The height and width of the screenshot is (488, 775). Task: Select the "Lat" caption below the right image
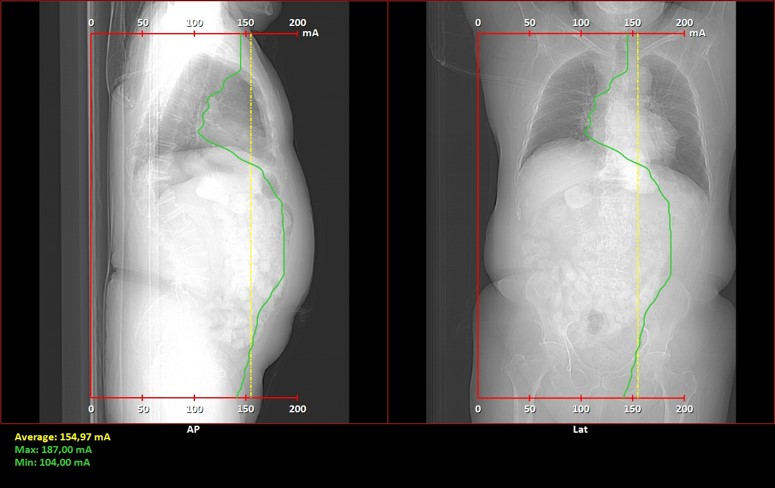point(580,429)
